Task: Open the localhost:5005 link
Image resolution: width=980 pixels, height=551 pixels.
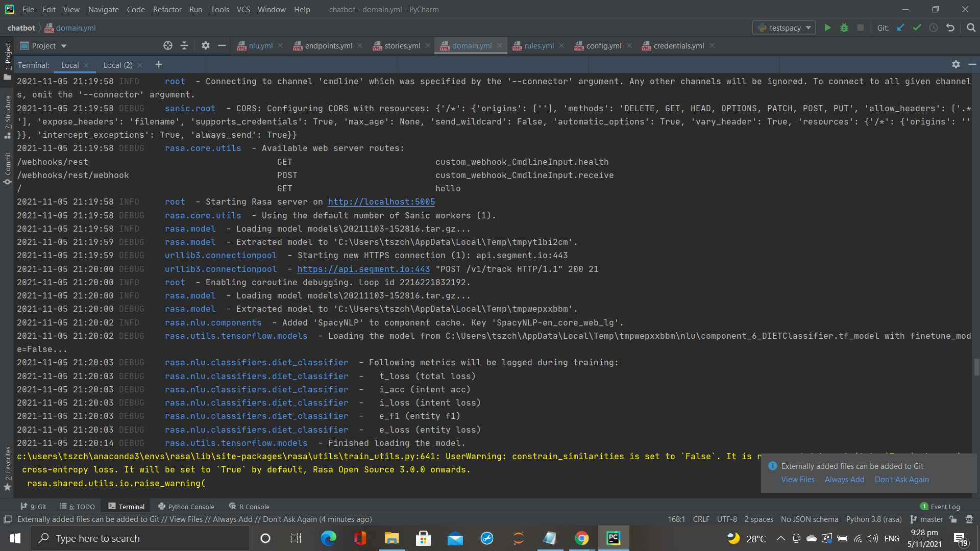Action: pyautogui.click(x=381, y=202)
